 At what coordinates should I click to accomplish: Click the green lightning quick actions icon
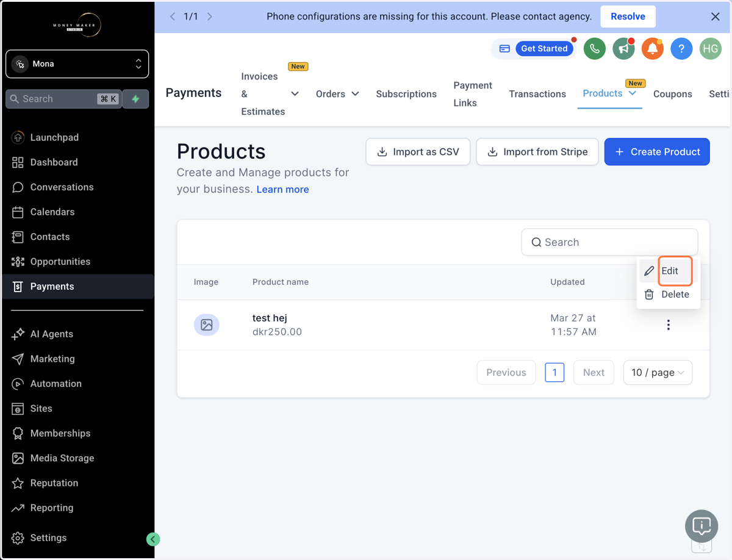click(x=135, y=99)
